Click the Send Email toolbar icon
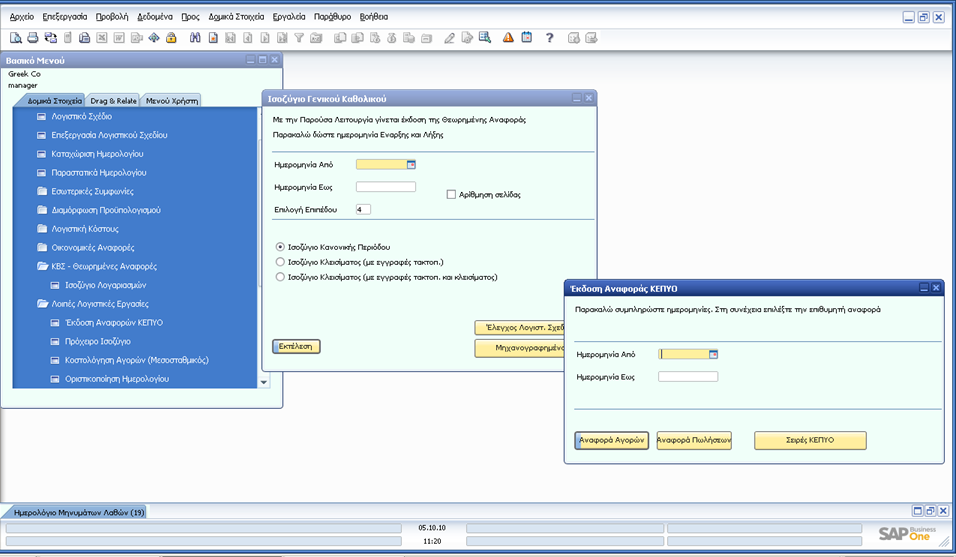 click(51, 38)
